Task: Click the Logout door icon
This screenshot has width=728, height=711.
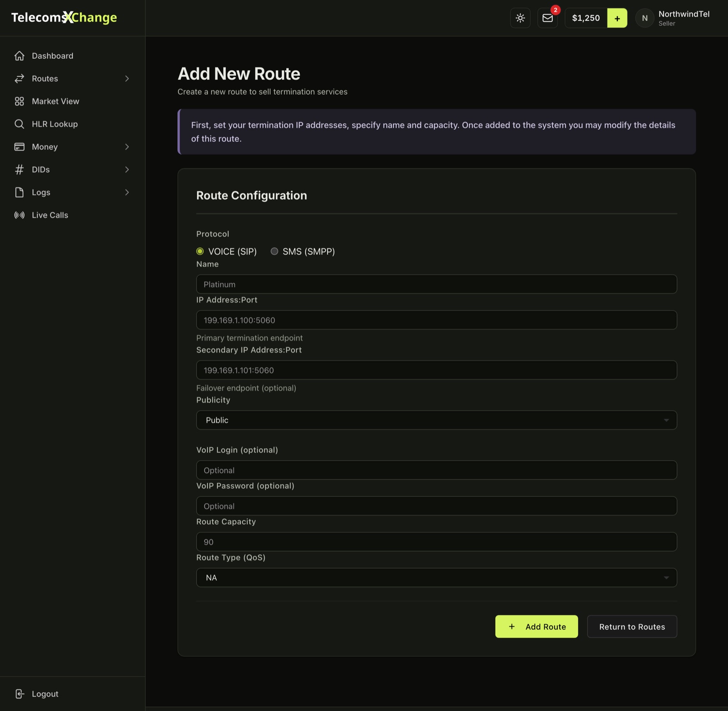Action: 19,694
